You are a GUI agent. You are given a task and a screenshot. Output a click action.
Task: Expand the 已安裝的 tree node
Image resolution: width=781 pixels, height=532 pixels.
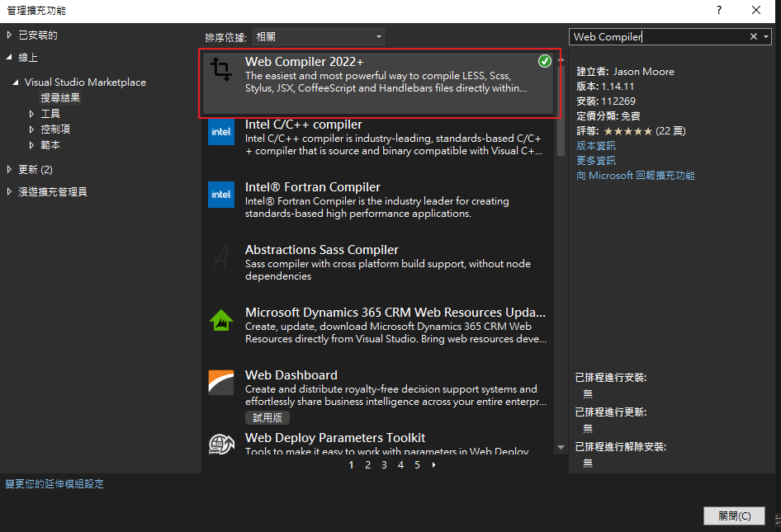click(x=9, y=35)
